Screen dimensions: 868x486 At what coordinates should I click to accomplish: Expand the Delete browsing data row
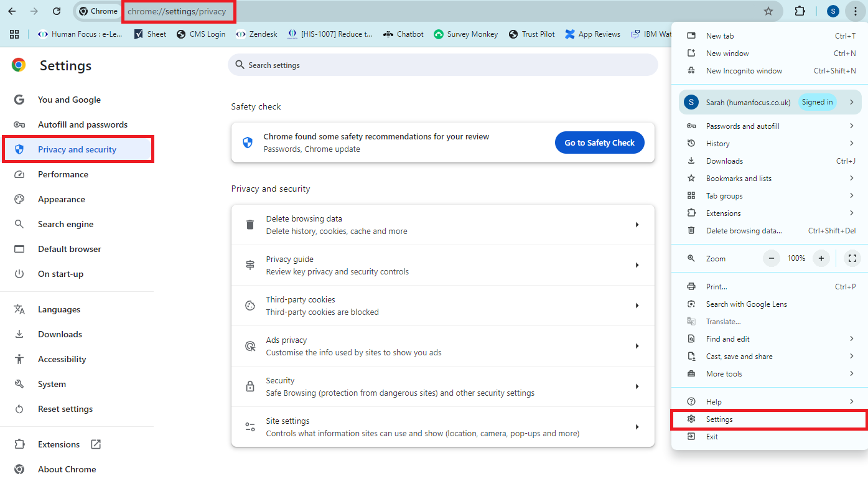pyautogui.click(x=442, y=225)
